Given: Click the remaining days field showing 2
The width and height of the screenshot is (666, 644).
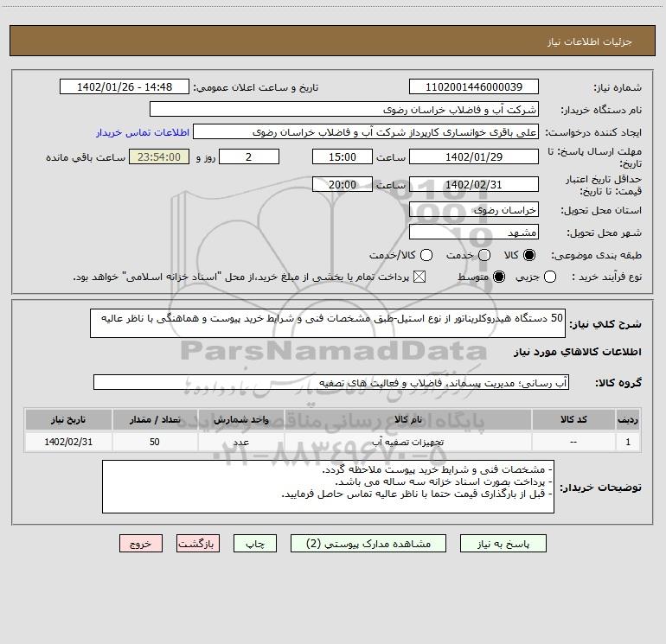Looking at the screenshot, I should (x=249, y=156).
